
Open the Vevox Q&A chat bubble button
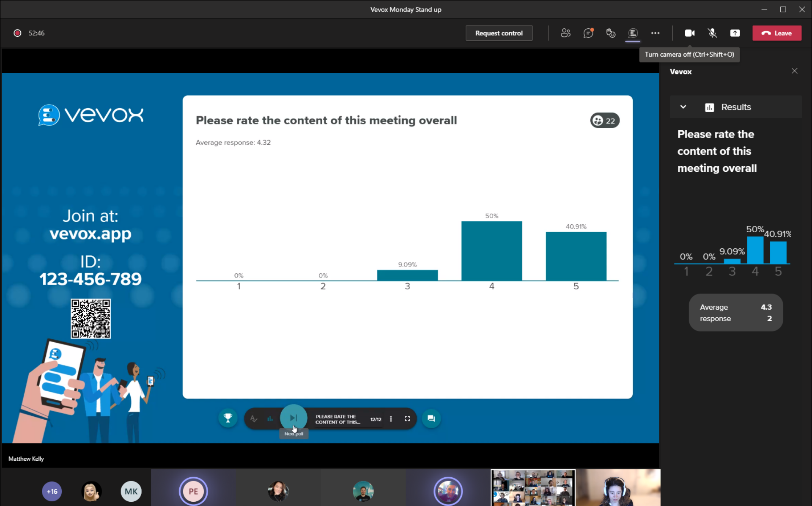coord(431,418)
